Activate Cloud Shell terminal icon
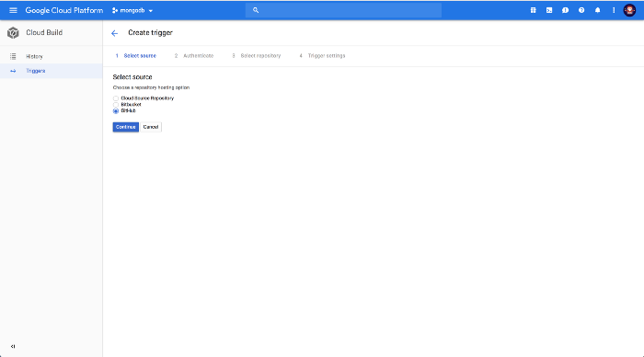 tap(549, 10)
